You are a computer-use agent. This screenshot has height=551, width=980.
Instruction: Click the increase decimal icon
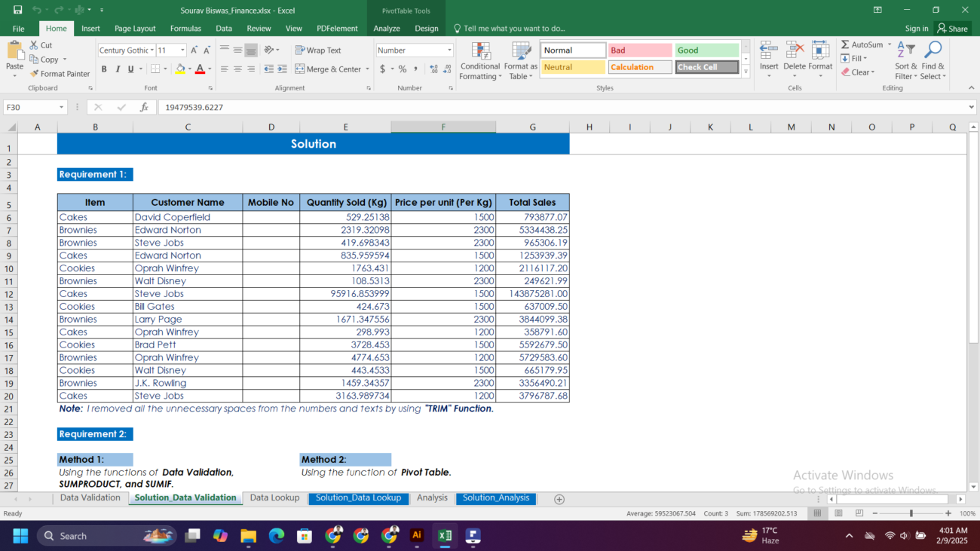pos(434,69)
